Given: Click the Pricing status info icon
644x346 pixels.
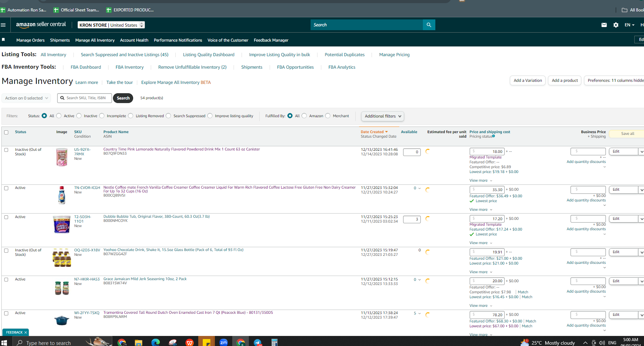Looking at the screenshot, I should click(x=494, y=136).
